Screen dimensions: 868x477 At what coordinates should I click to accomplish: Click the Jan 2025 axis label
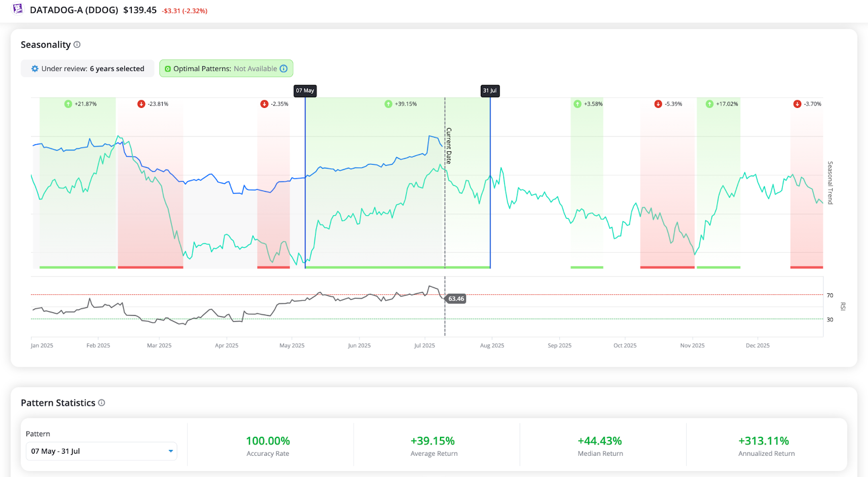(42, 345)
